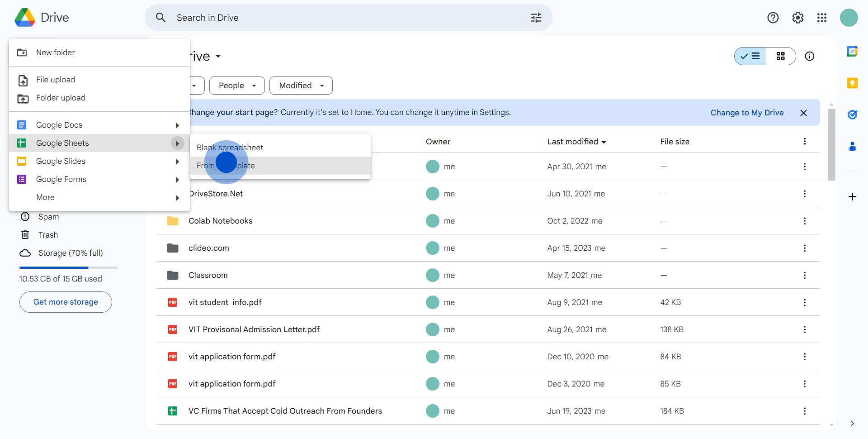868x439 pixels.
Task: Select vit application form.pdf dated Dec 10, 2020
Action: [x=488, y=357]
